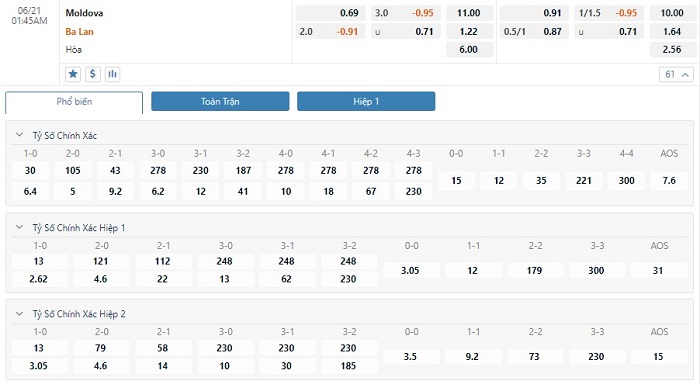The image size is (700, 384).
Task: Select the Moldova win odds 11.00
Action: pyautogui.click(x=469, y=13)
